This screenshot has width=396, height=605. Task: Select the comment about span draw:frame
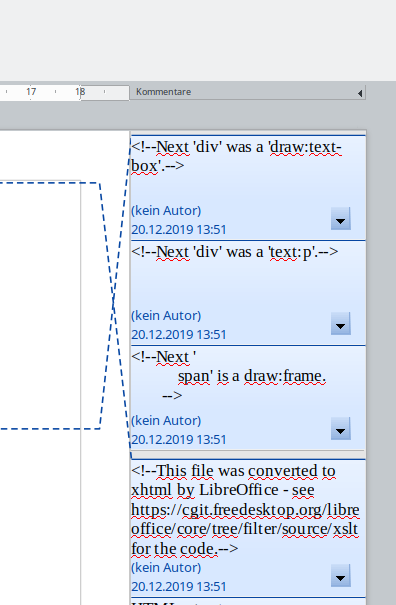click(248, 397)
